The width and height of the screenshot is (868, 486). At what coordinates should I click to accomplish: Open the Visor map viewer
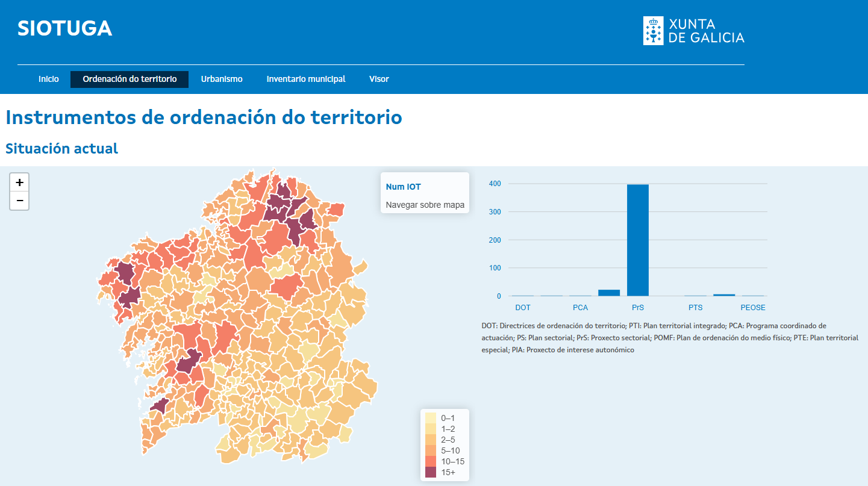(x=379, y=79)
